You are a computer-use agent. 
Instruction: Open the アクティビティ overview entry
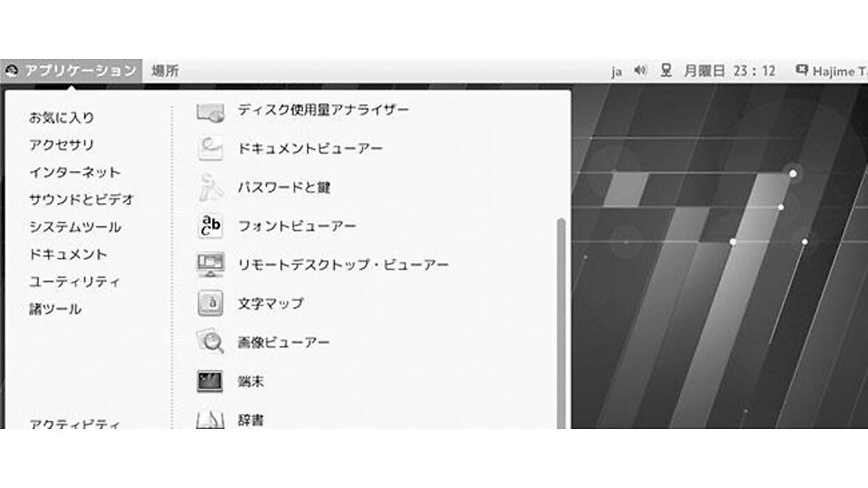pos(74,423)
